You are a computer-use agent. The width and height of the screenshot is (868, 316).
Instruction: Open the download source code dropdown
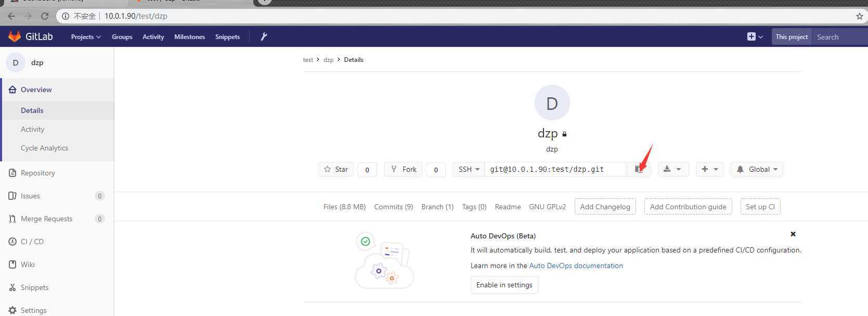pyautogui.click(x=672, y=169)
